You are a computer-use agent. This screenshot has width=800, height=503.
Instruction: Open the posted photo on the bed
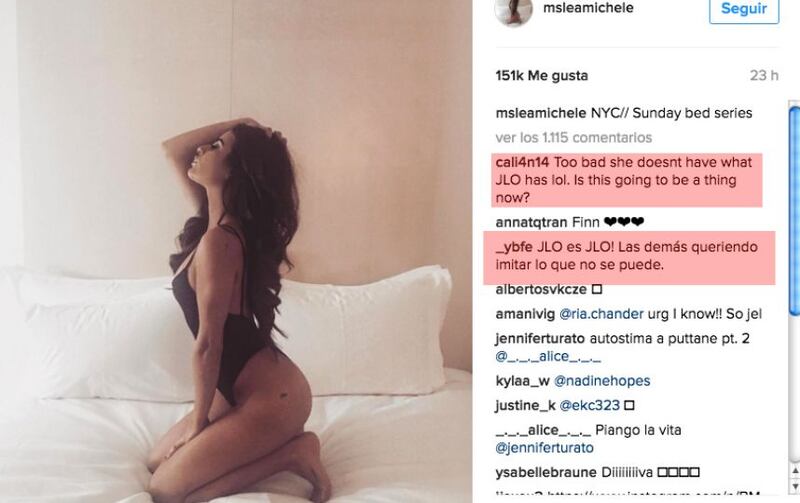coord(236,252)
